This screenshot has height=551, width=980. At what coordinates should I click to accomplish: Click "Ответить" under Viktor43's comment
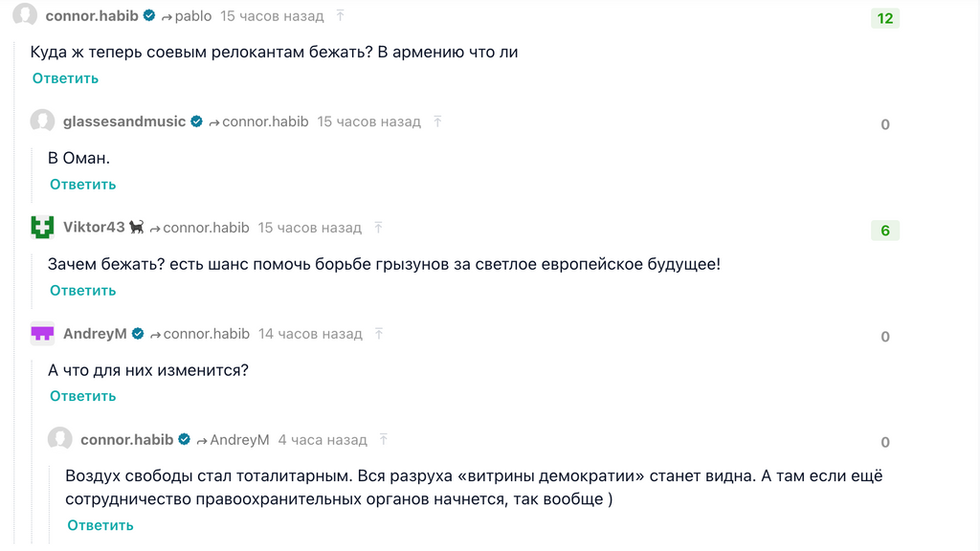[x=82, y=290]
